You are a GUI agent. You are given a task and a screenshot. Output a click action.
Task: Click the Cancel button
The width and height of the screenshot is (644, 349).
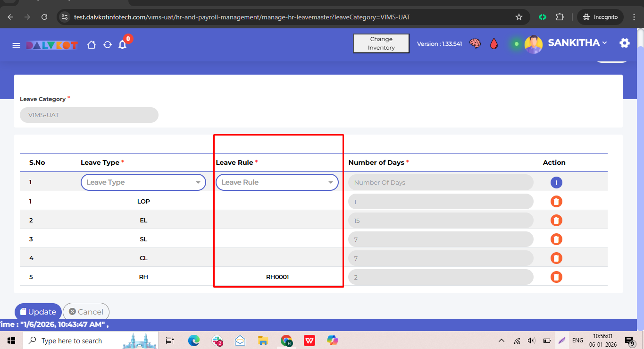point(86,312)
